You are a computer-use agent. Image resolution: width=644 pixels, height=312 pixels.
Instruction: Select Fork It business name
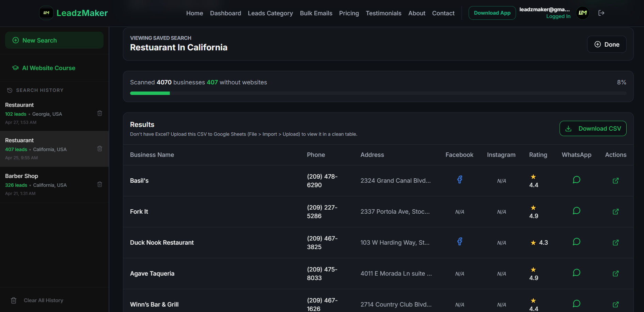click(x=139, y=212)
